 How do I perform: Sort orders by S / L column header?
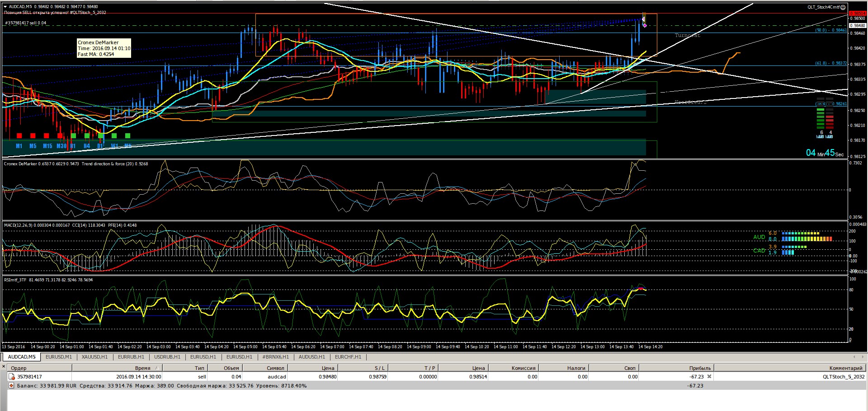point(363,368)
